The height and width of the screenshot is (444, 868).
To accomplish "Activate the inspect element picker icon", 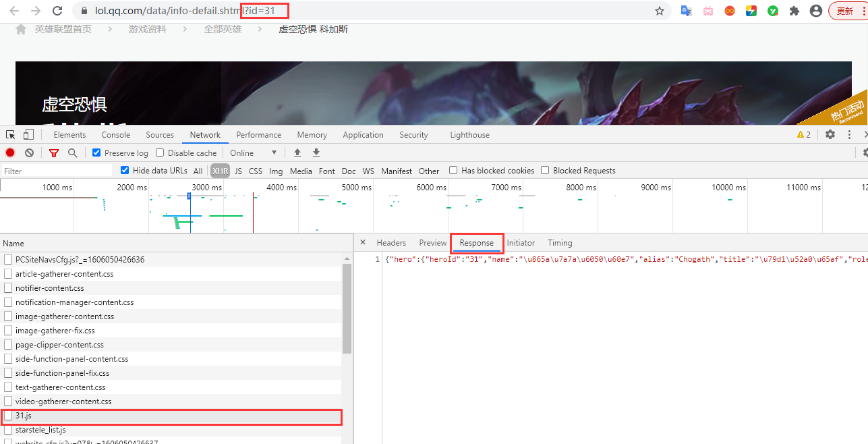I will 11,134.
